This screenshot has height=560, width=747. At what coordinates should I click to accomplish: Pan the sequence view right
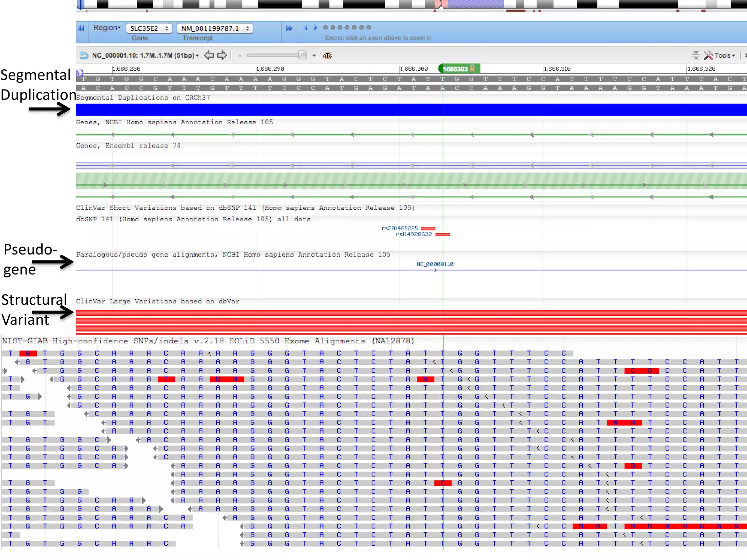pyautogui.click(x=222, y=55)
